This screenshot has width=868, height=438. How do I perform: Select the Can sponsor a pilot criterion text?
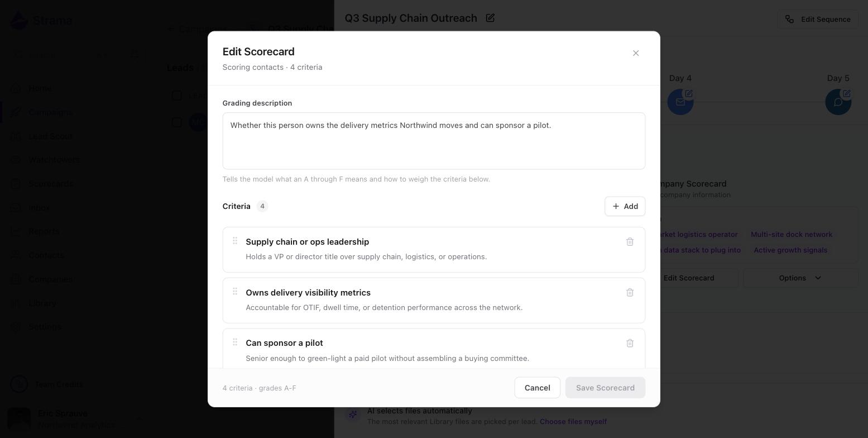pyautogui.click(x=284, y=343)
